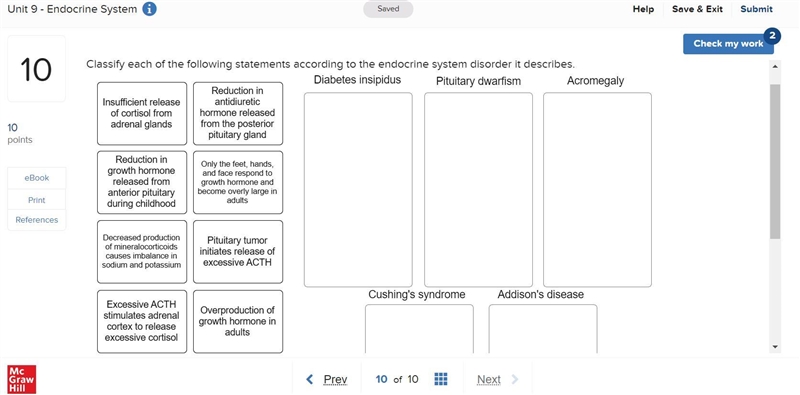This screenshot has width=800, height=395.
Task: Click the Prev arrow chevron
Action: pyautogui.click(x=309, y=379)
